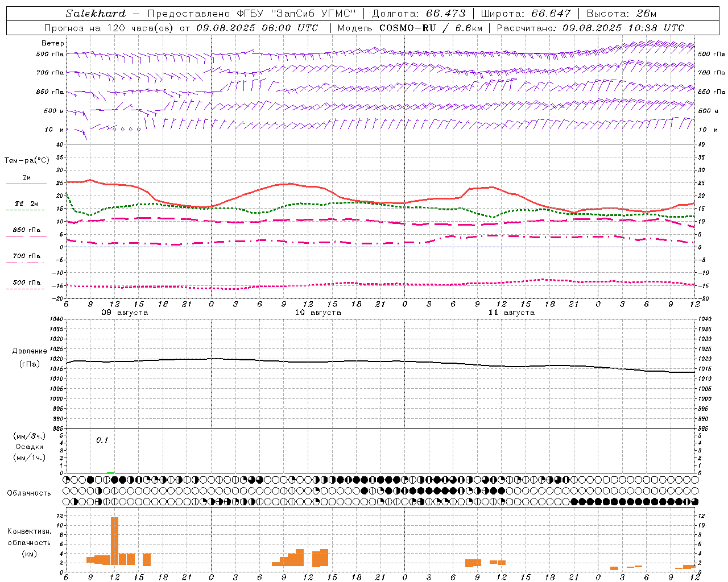Click the date label "09 августа"
This screenshot has height=582, width=728.
click(125, 312)
